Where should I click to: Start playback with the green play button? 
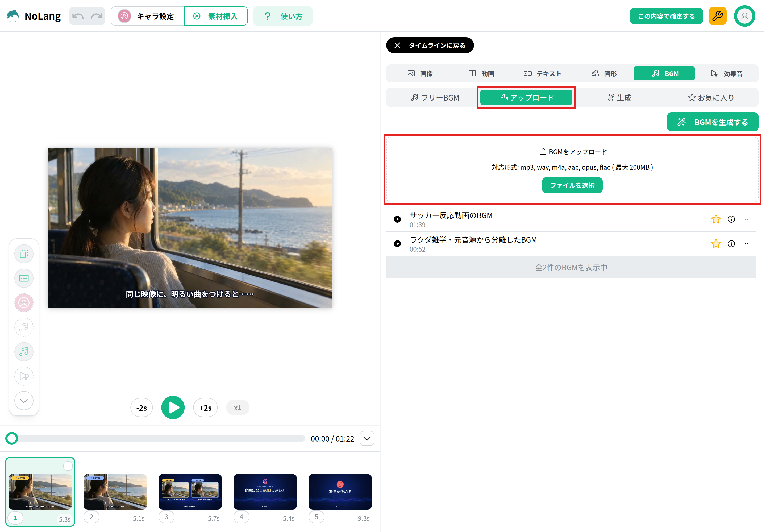173,408
